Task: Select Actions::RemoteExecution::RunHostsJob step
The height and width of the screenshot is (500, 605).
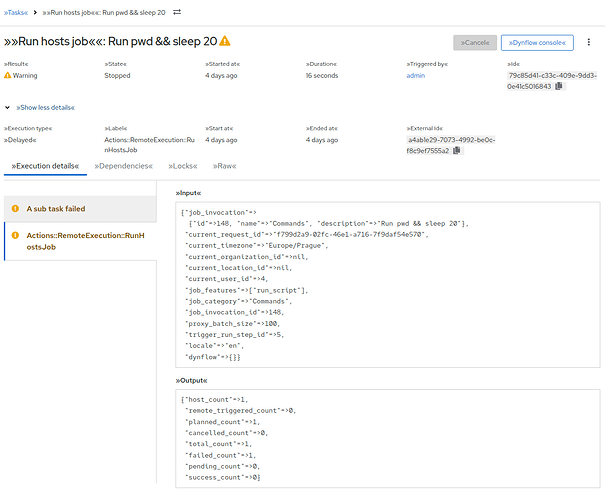Action: [80, 241]
